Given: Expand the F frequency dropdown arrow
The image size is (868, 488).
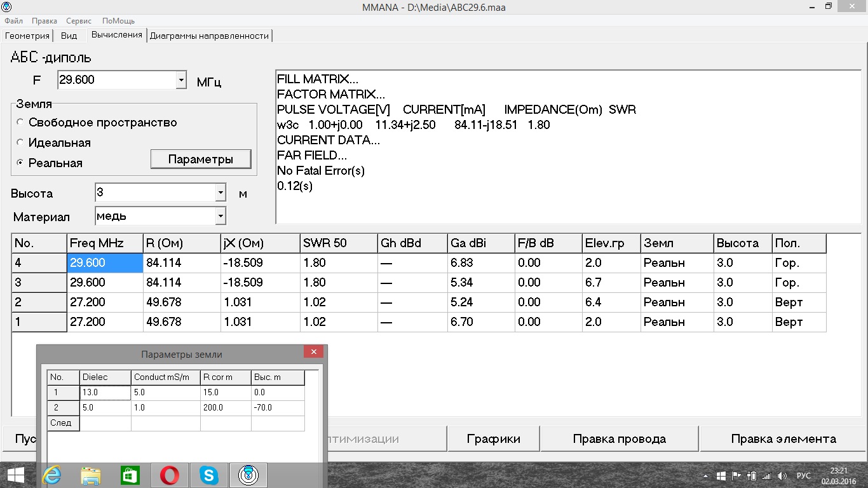Looking at the screenshot, I should click(x=181, y=80).
